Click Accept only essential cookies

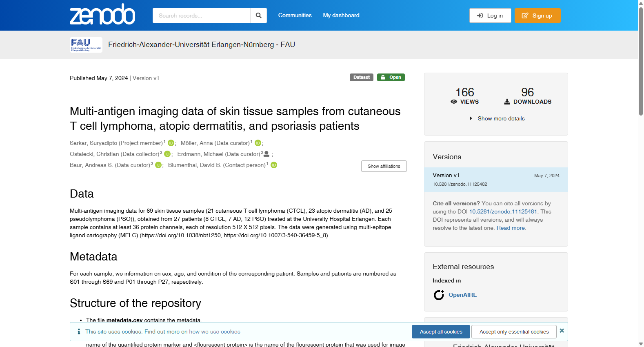(x=514, y=331)
